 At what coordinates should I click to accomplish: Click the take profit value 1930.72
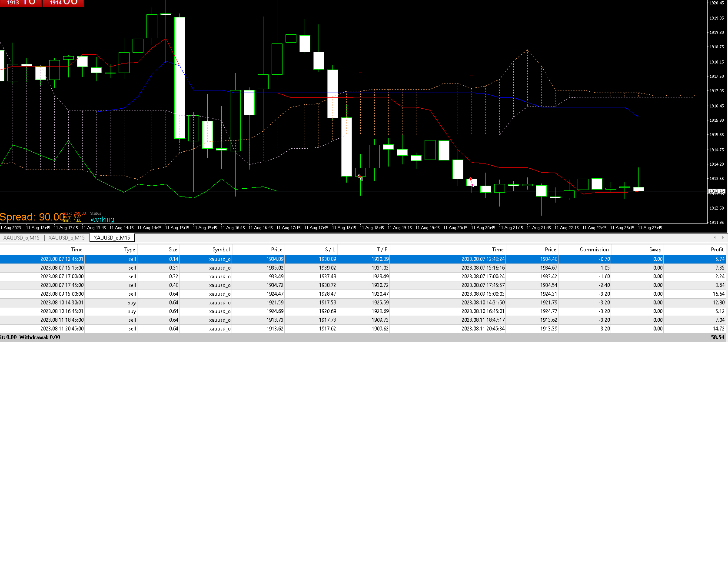tap(380, 285)
